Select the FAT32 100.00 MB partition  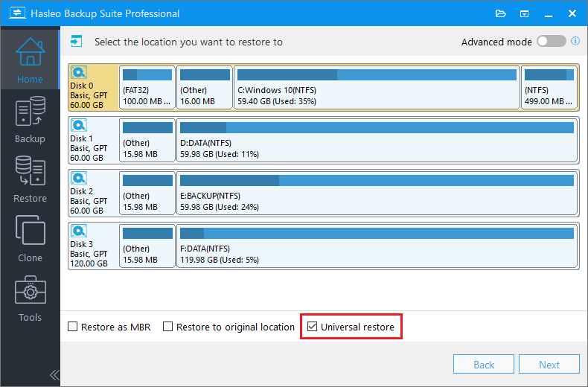tap(147, 87)
